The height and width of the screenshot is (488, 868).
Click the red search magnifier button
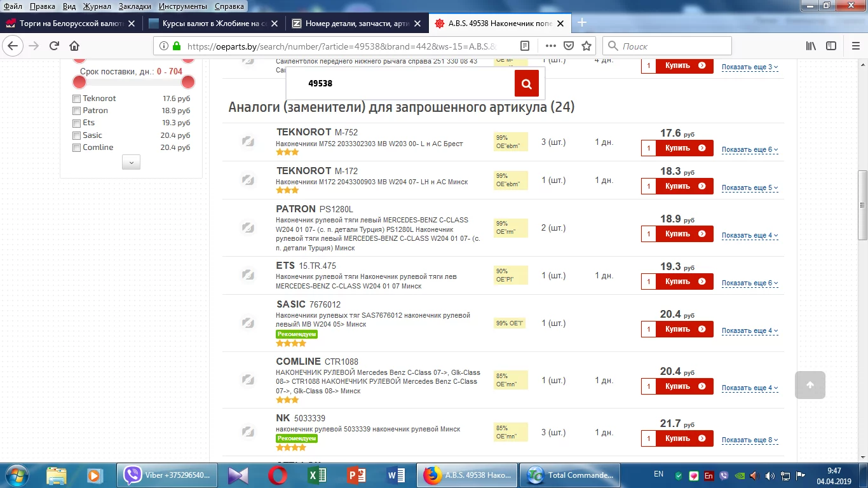(527, 83)
